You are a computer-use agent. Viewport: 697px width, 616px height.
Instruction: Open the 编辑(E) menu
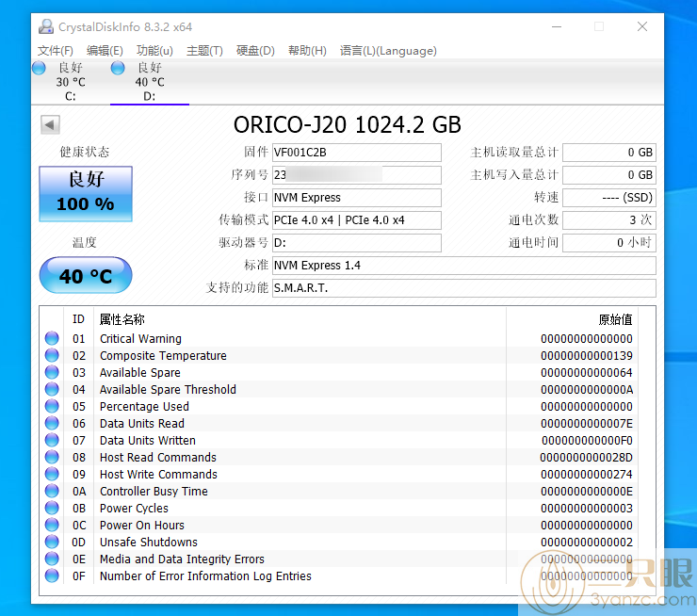(x=105, y=51)
